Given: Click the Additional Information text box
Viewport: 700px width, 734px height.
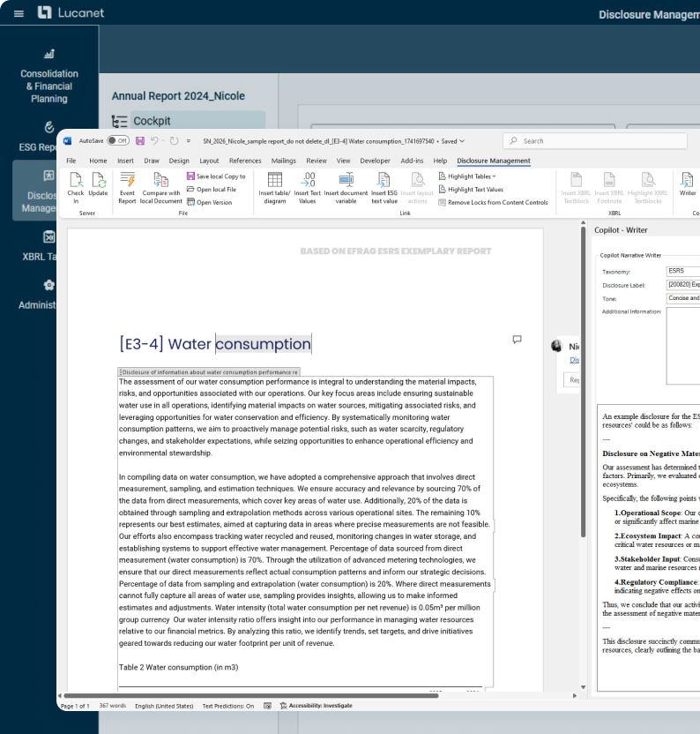Looking at the screenshot, I should tap(682, 346).
